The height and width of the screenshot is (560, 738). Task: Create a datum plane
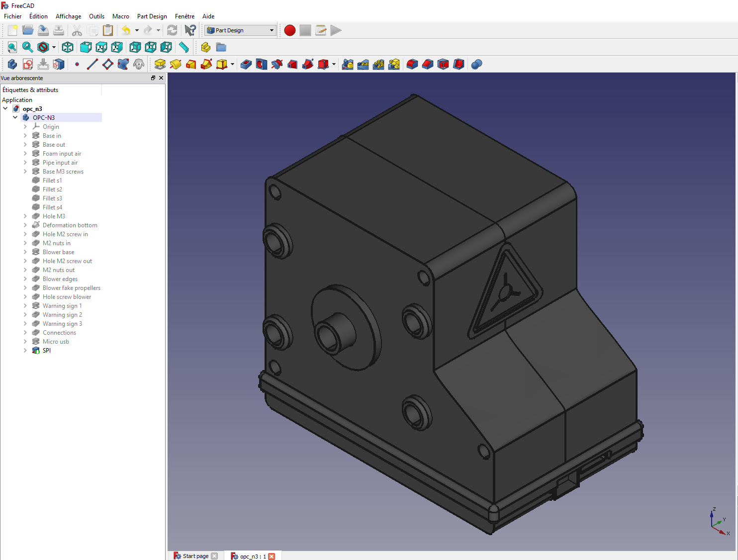[x=108, y=64]
